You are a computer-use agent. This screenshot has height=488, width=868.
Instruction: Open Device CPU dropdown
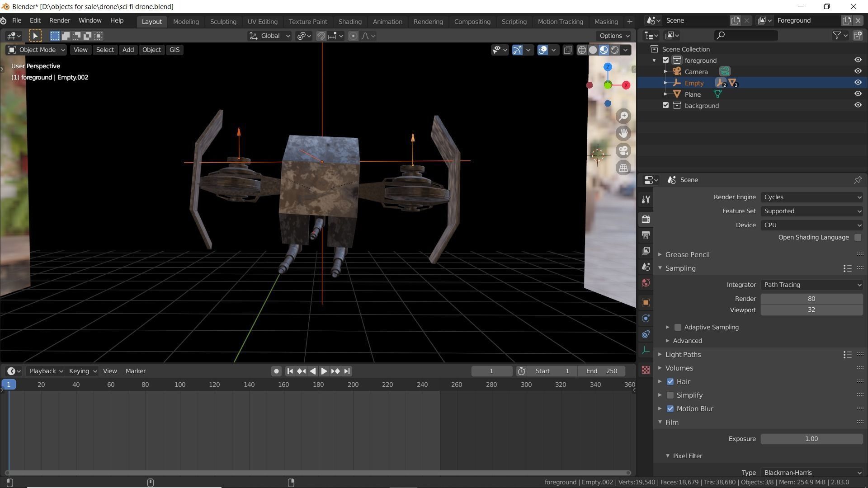click(812, 225)
